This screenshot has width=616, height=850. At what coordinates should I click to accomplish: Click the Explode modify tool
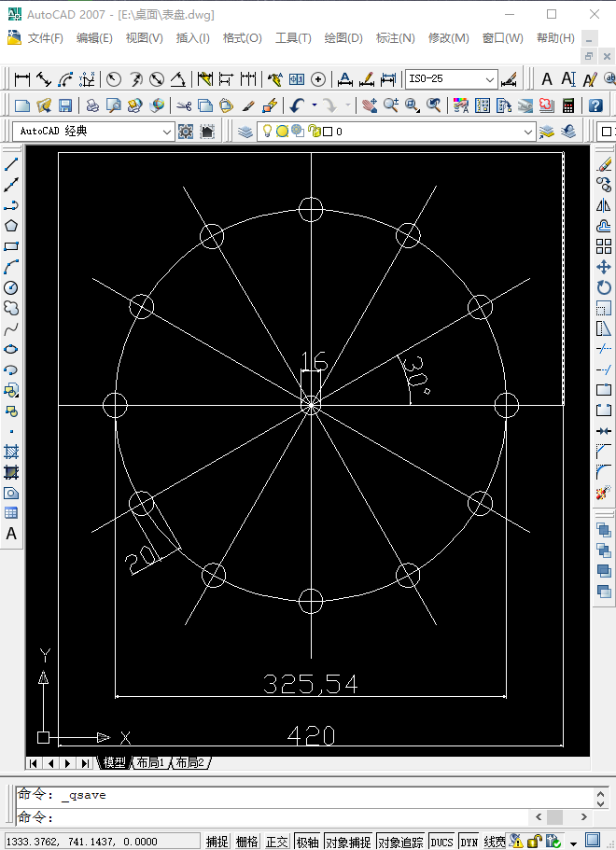(604, 493)
